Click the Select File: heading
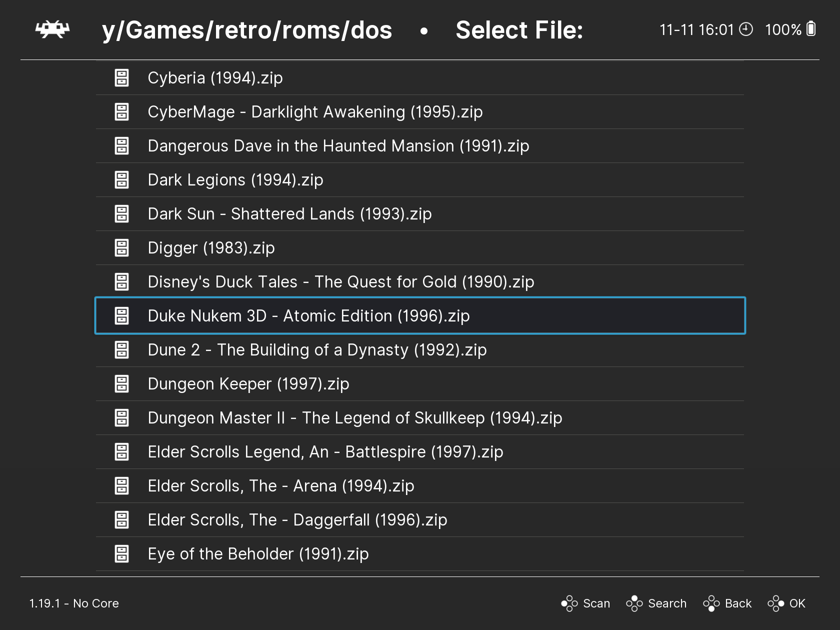Screen dimensions: 840x630 click(x=519, y=30)
